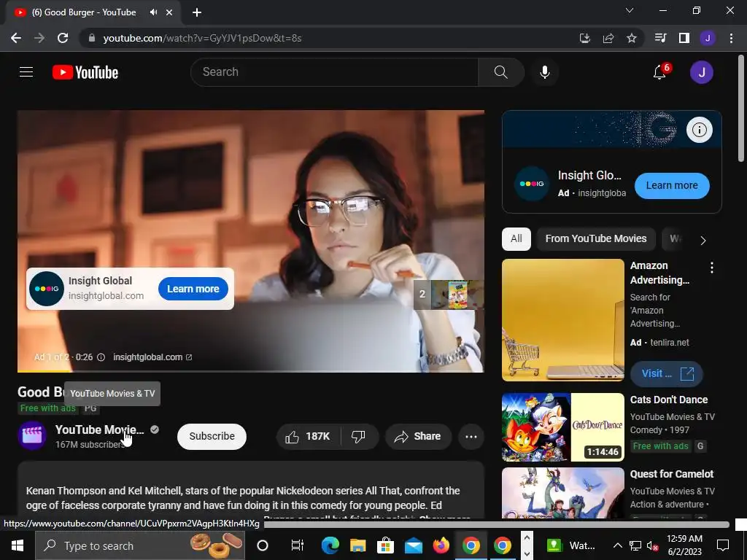Bookmark this page with star icon
The width and height of the screenshot is (747, 560).
coord(632,38)
